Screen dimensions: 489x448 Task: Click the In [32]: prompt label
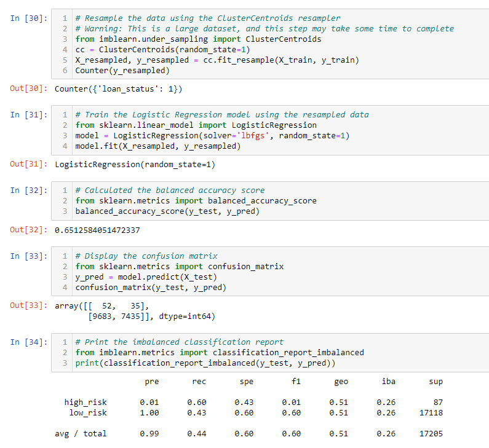(29, 191)
